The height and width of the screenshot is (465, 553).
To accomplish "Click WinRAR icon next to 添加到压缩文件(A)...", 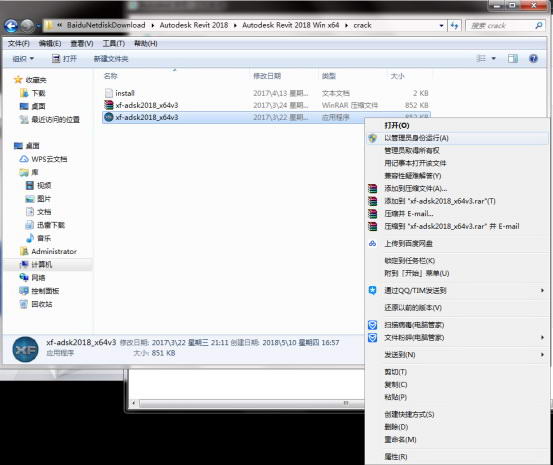I will point(372,188).
